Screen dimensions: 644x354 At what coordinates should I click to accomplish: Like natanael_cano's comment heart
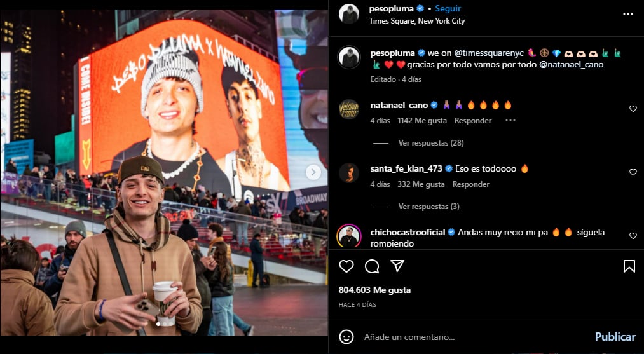[633, 109]
